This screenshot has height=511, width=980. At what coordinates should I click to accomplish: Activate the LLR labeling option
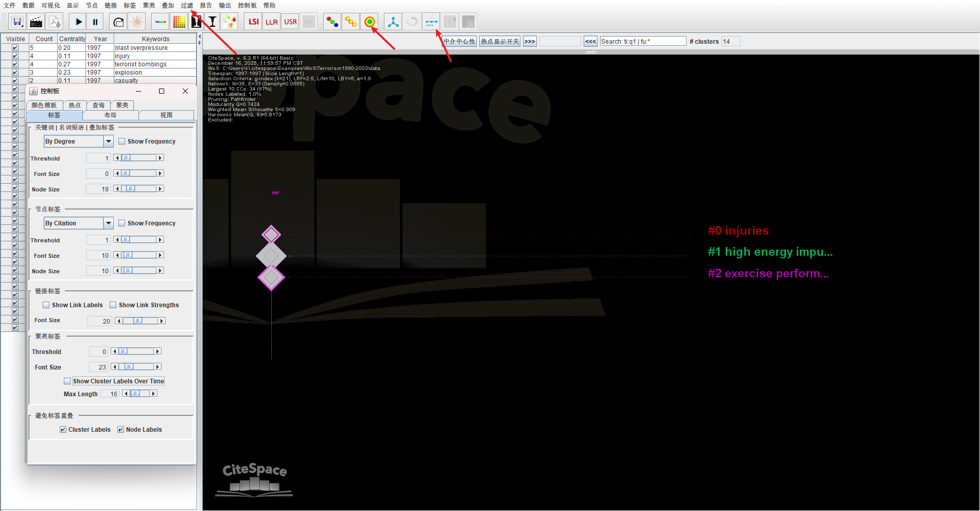[271, 21]
